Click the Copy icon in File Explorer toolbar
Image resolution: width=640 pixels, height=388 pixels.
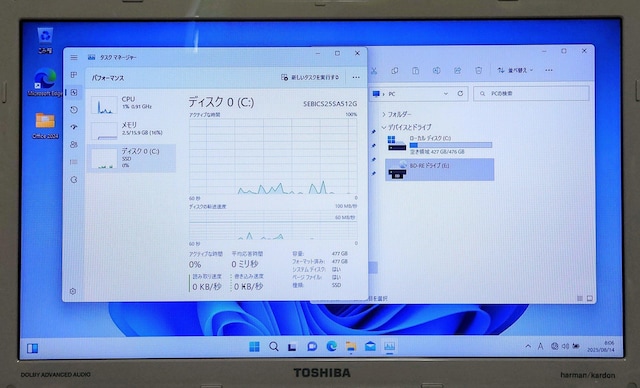coord(394,71)
